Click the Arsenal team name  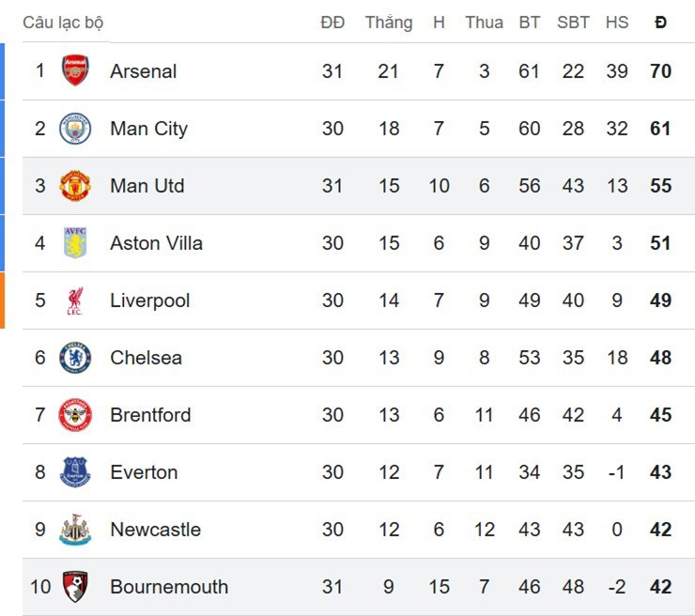143,71
